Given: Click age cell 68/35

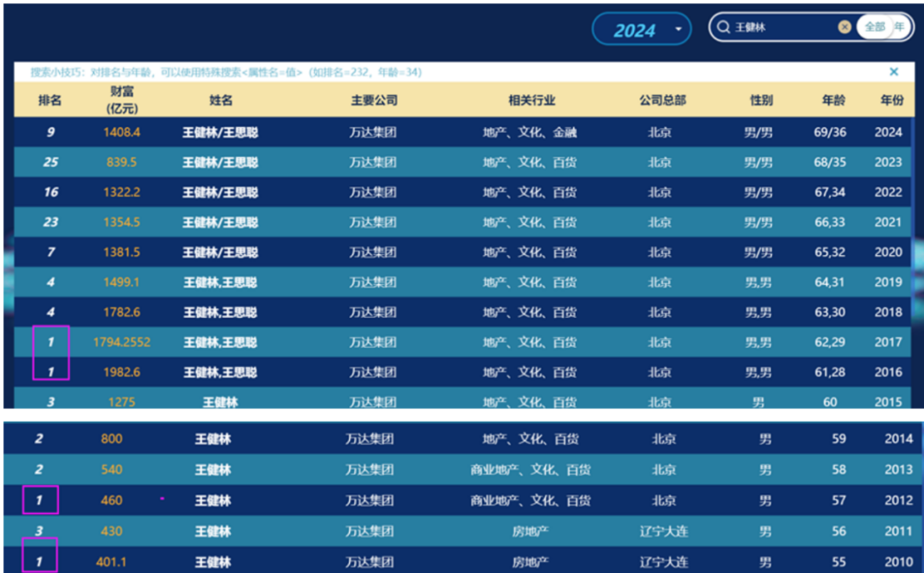Looking at the screenshot, I should pyautogui.click(x=830, y=162).
